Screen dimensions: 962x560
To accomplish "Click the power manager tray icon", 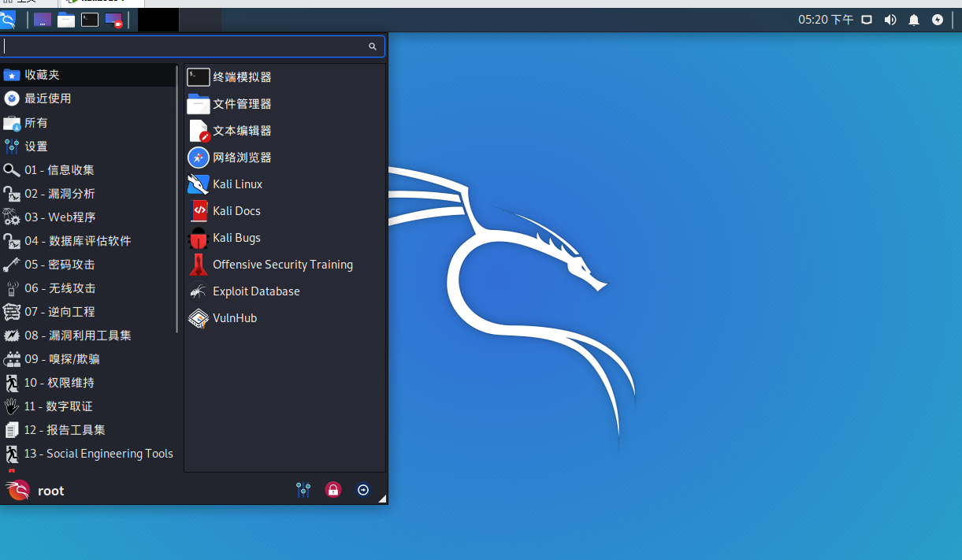I will [x=938, y=20].
